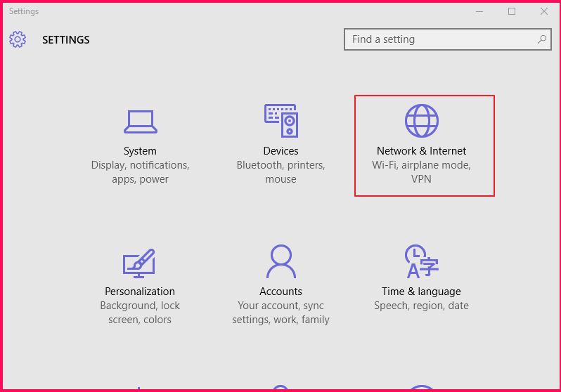The height and width of the screenshot is (392, 561).
Task: Open the System label text
Action: click(x=140, y=151)
